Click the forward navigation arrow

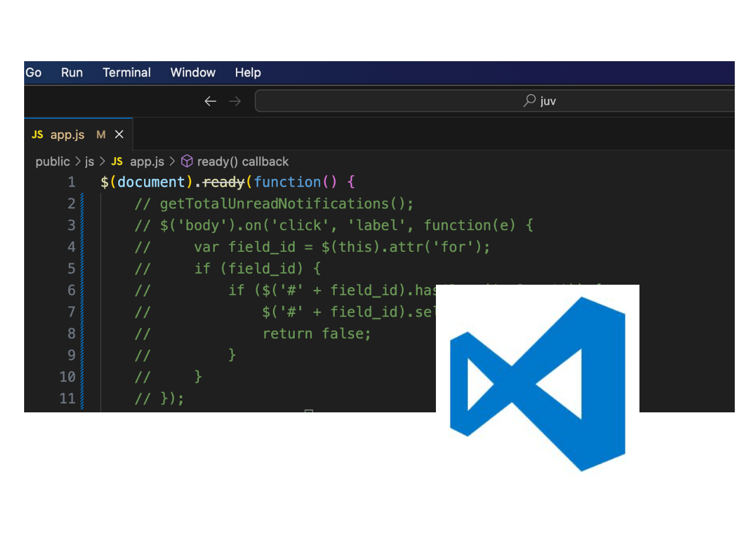coord(235,101)
